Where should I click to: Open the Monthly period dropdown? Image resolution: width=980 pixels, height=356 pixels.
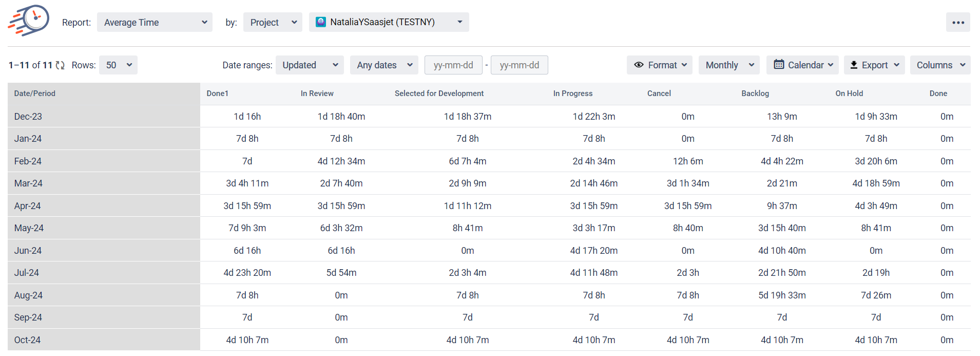point(729,65)
